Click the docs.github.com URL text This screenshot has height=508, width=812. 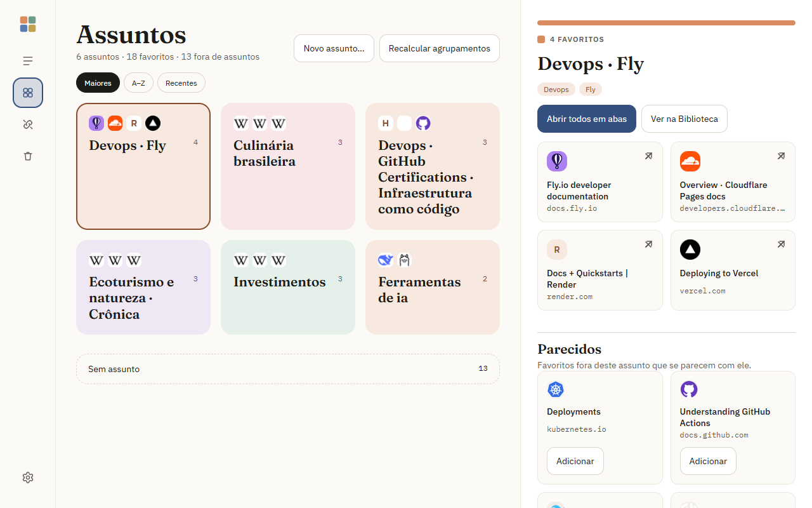[714, 435]
